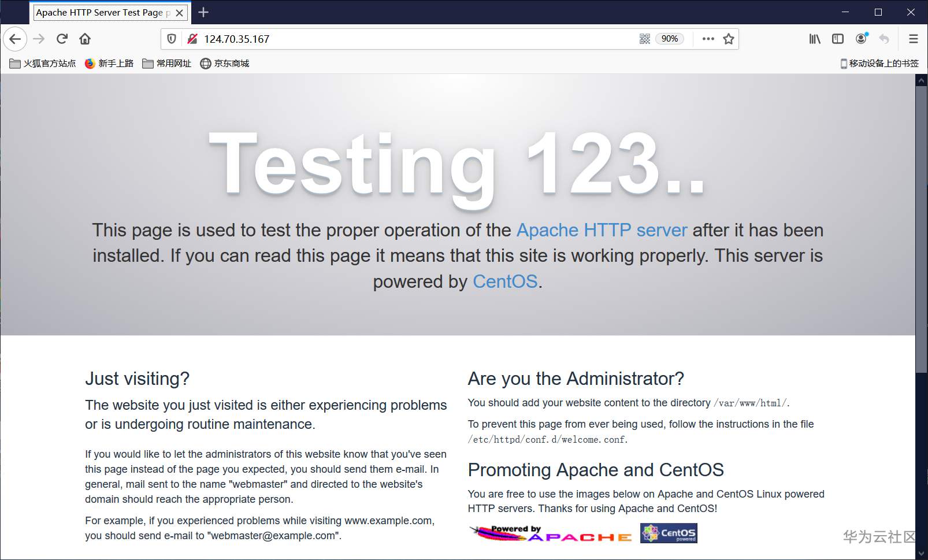
Task: Click the 'Are you the Administrator?' heading
Action: tap(576, 379)
